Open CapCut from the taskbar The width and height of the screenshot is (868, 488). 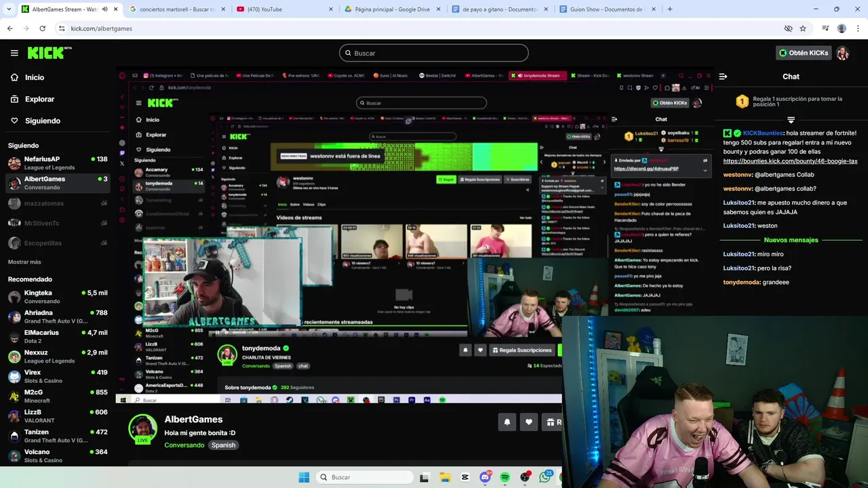[x=465, y=477]
